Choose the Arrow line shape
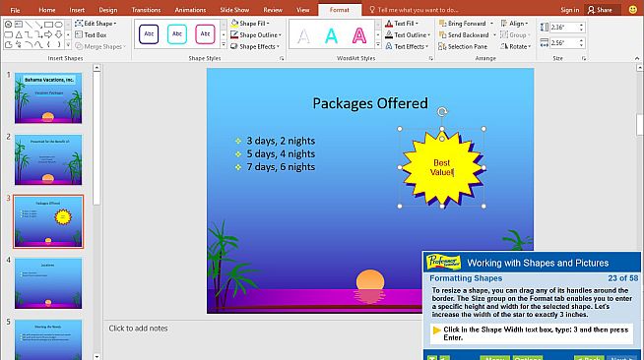Image resolution: width=644 pixels, height=360 pixels. pos(38,25)
